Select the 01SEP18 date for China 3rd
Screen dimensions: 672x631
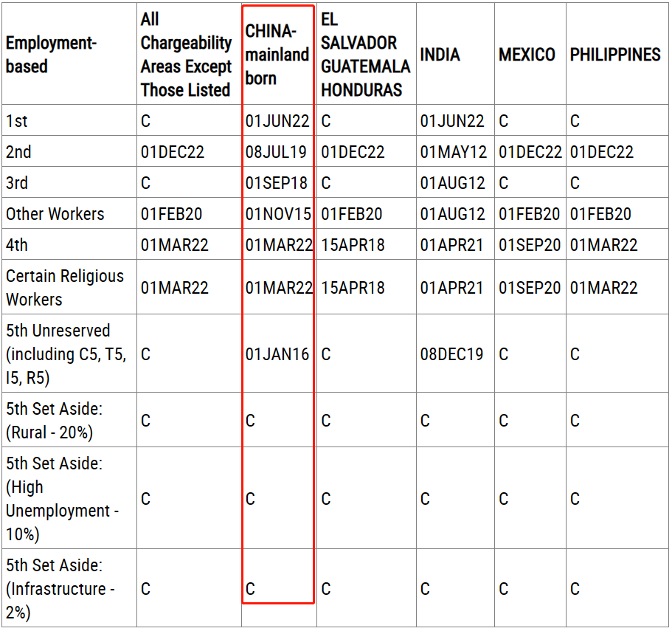pyautogui.click(x=277, y=183)
